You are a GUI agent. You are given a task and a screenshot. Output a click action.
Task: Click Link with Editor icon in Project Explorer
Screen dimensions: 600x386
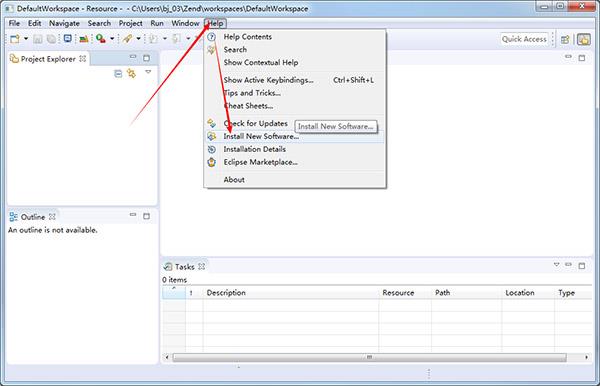point(131,73)
